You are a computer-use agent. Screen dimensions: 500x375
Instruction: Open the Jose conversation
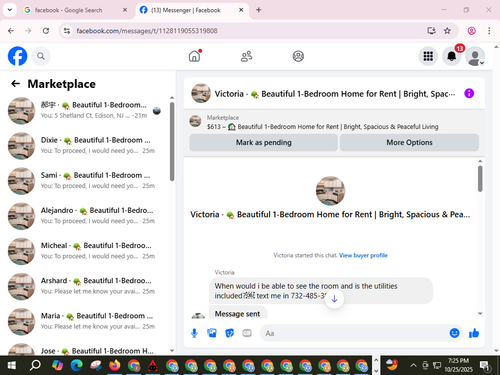[85, 348]
